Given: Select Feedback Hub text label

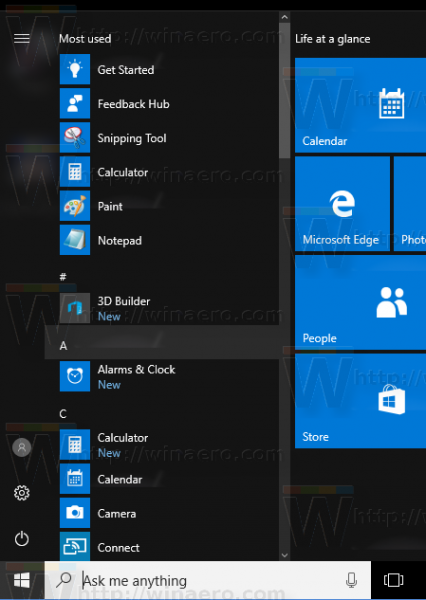Looking at the screenshot, I should click(x=133, y=104).
